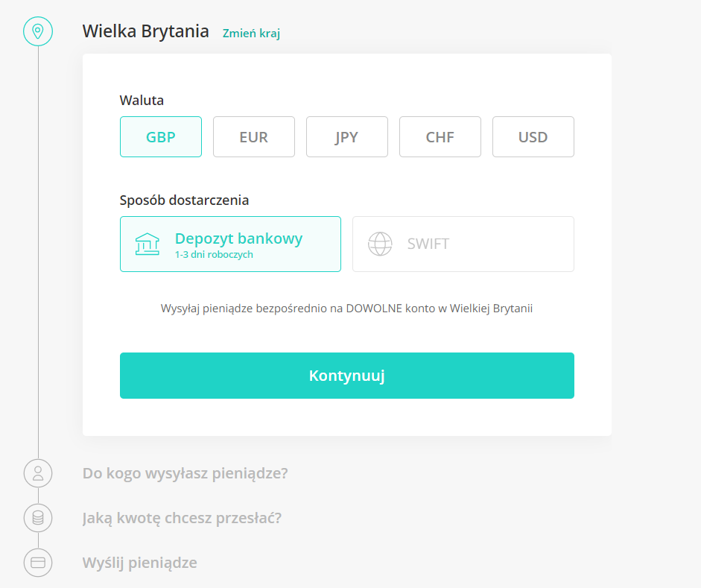
Task: Click the bank building icon
Action: [x=147, y=244]
